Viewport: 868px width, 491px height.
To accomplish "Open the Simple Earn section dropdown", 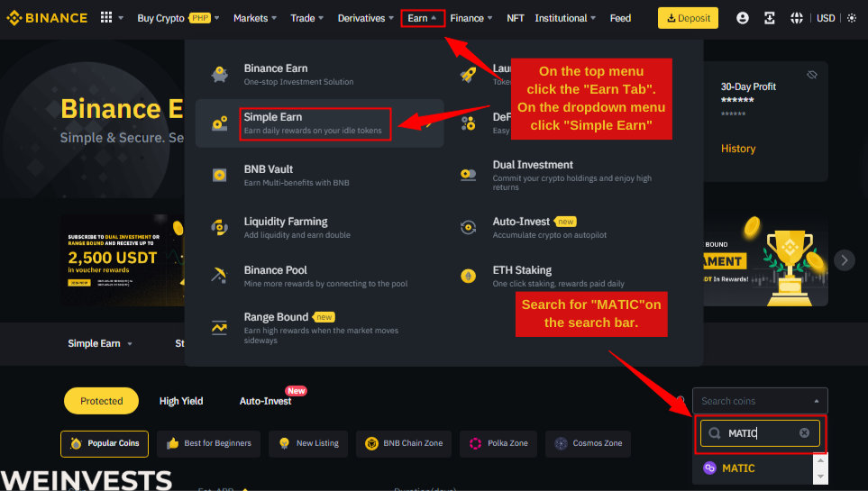I will click(100, 343).
